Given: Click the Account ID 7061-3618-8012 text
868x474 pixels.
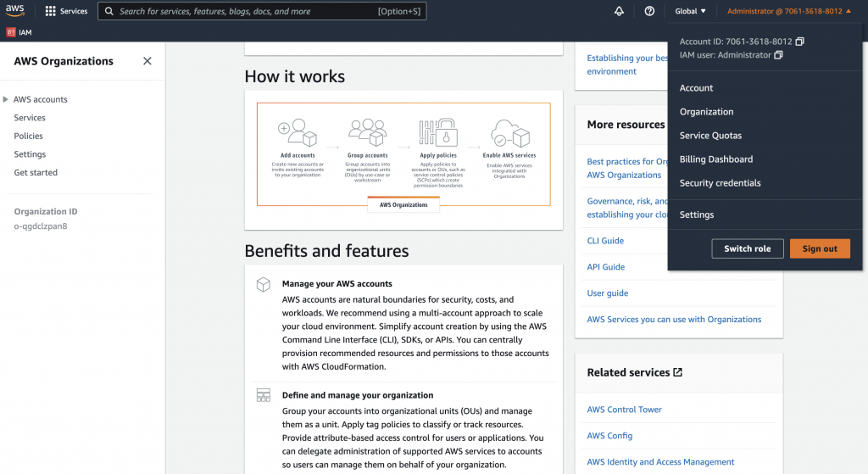Looking at the screenshot, I should coord(736,42).
